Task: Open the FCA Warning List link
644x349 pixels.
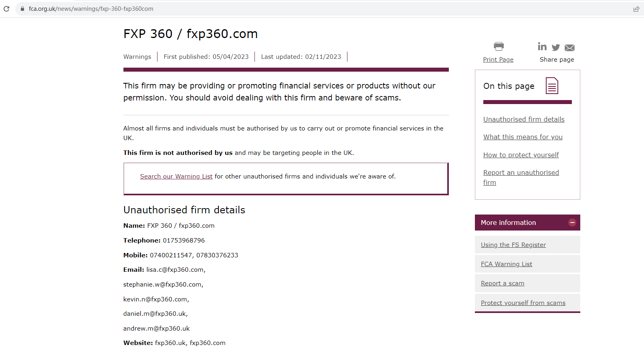Action: 506,264
